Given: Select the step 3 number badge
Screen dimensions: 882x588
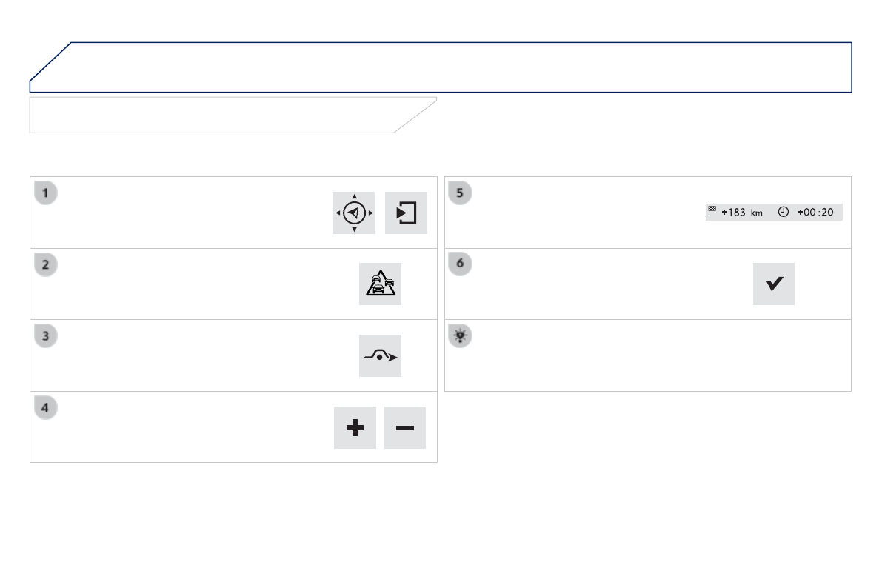Looking at the screenshot, I should 46,337.
